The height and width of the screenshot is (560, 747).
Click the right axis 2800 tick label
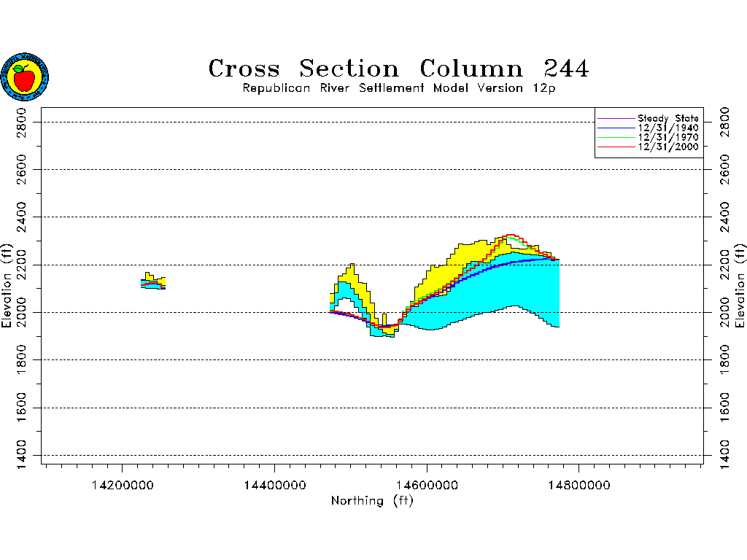point(724,122)
